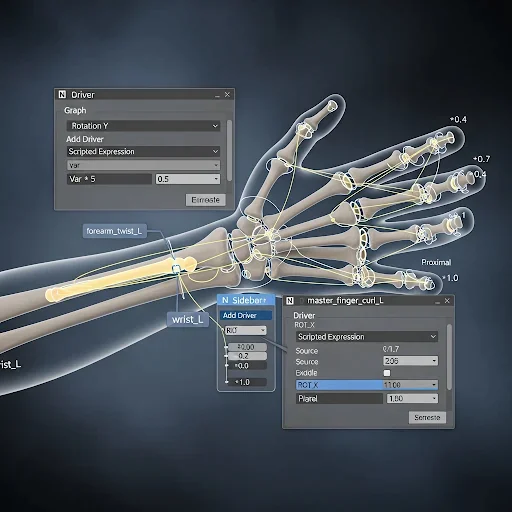The width and height of the screenshot is (512, 512).
Task: Click the +1.0 label near the little finger
Action: point(450,278)
